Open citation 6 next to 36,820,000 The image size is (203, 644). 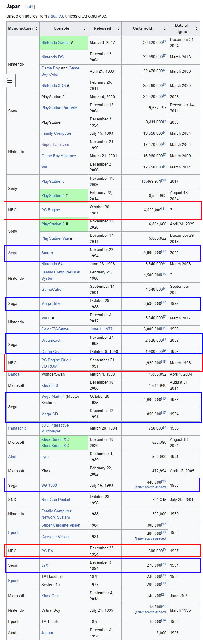point(165,41)
